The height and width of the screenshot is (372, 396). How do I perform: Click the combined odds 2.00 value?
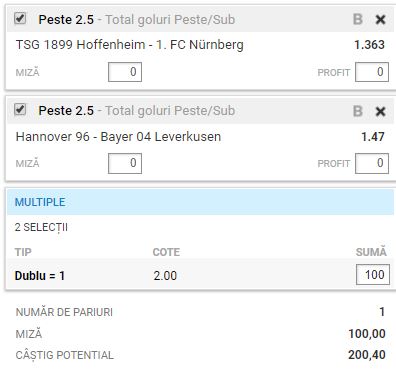[165, 276]
